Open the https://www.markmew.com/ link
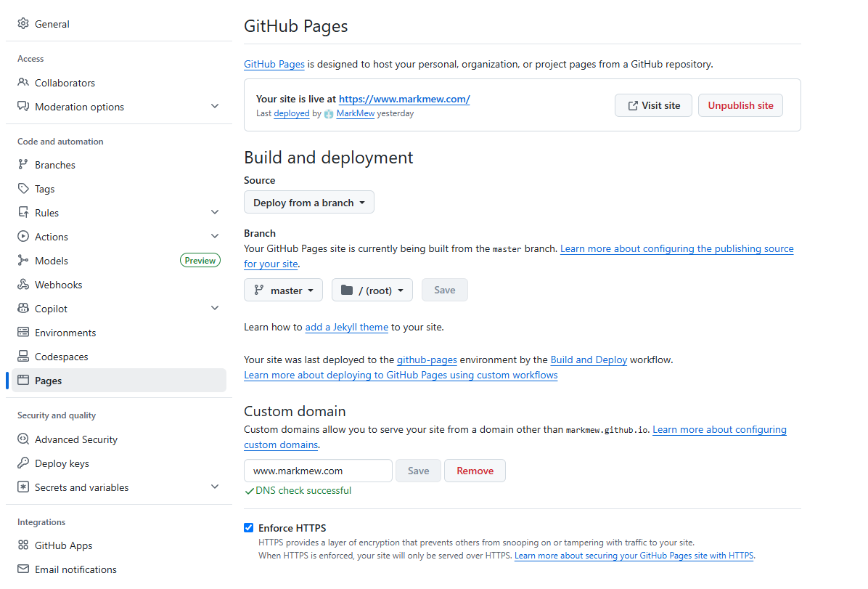 pos(404,99)
